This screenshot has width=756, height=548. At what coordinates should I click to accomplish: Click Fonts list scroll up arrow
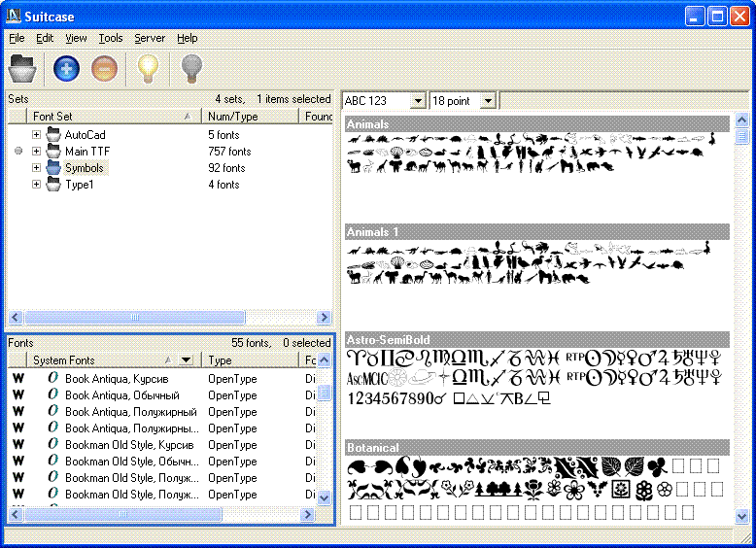(324, 360)
